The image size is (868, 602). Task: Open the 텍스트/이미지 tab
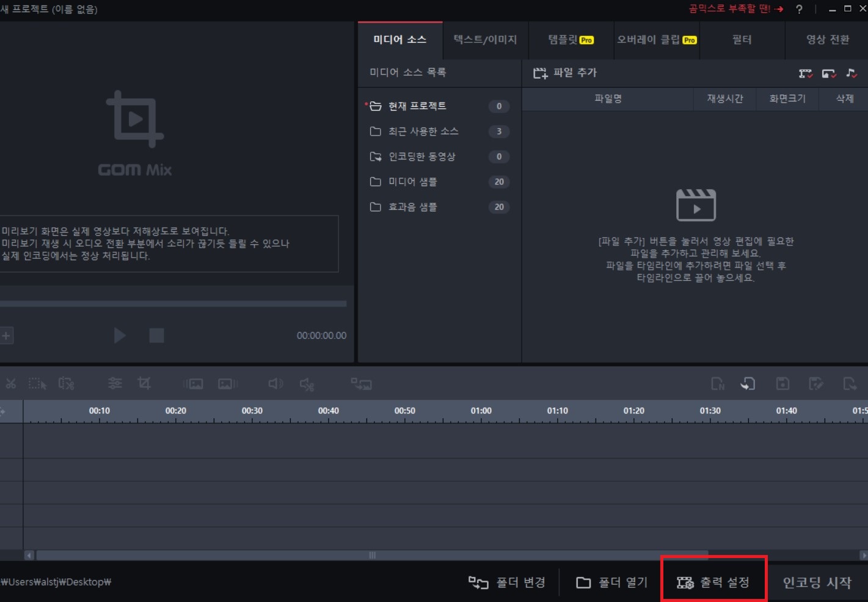point(485,40)
